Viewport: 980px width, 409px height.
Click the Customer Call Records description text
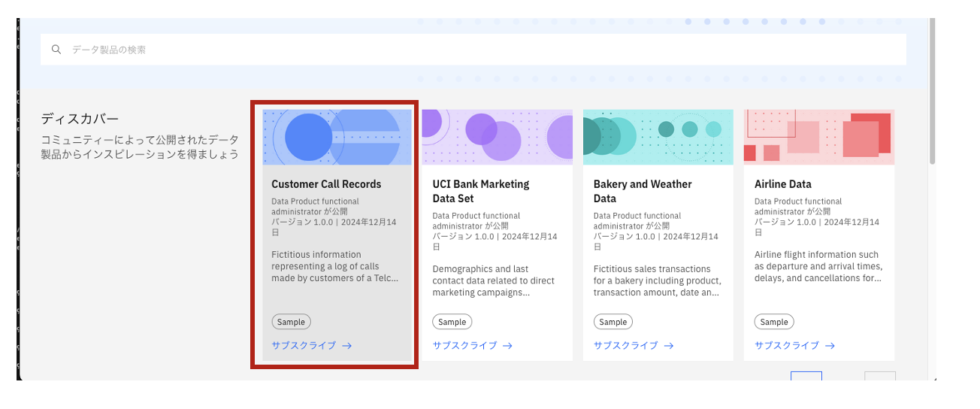coord(334,266)
